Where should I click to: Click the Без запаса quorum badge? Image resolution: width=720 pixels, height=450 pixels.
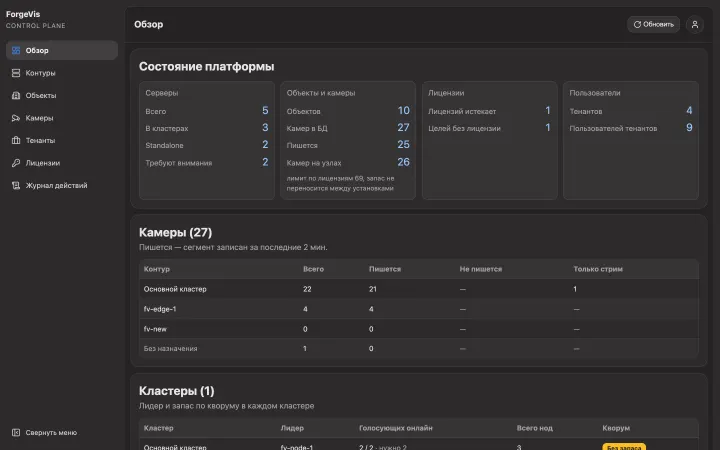624,447
